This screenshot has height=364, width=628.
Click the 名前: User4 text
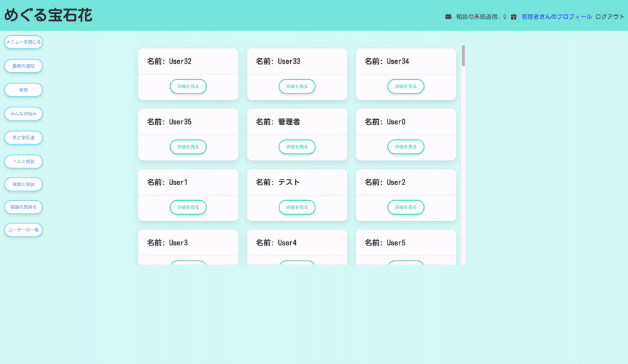coord(276,243)
